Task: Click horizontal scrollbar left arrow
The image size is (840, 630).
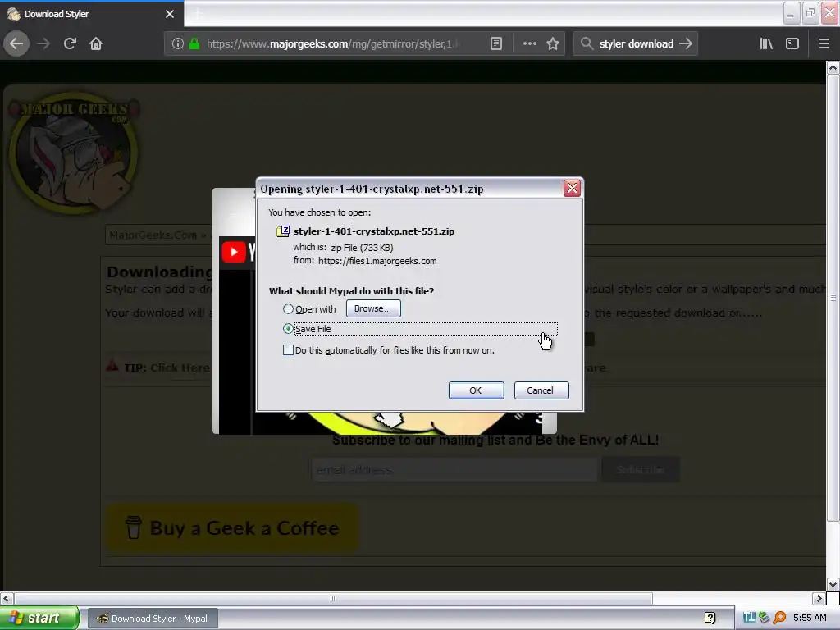Action: click(x=7, y=598)
